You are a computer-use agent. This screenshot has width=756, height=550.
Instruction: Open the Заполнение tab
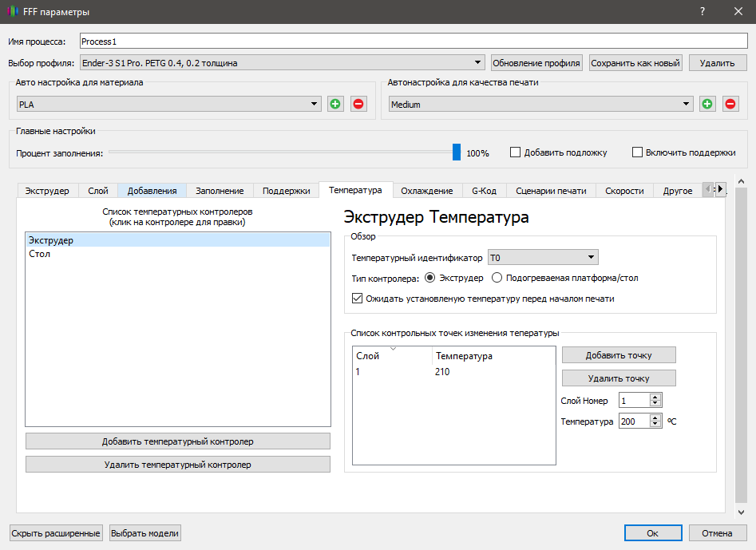pos(220,191)
